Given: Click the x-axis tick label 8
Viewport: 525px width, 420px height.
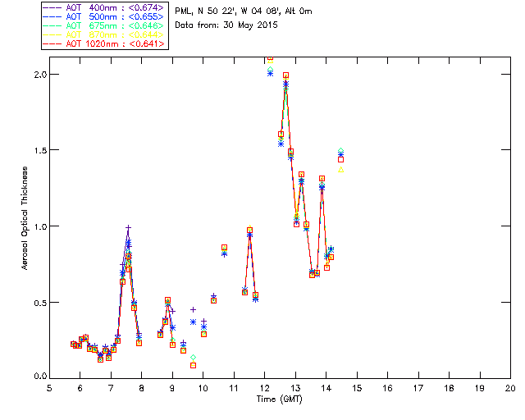Looking at the screenshot, I should pyautogui.click(x=142, y=388).
